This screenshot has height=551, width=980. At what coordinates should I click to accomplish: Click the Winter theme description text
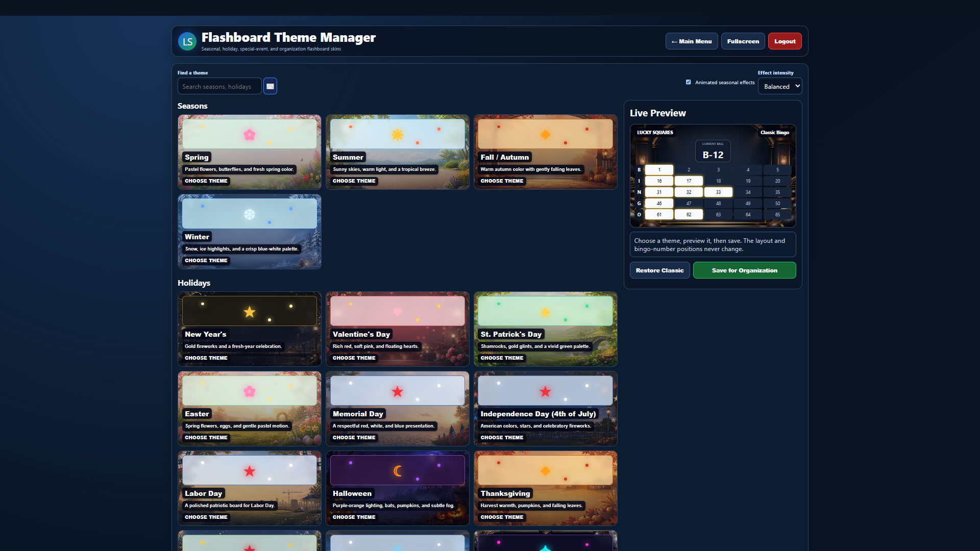coord(241,249)
